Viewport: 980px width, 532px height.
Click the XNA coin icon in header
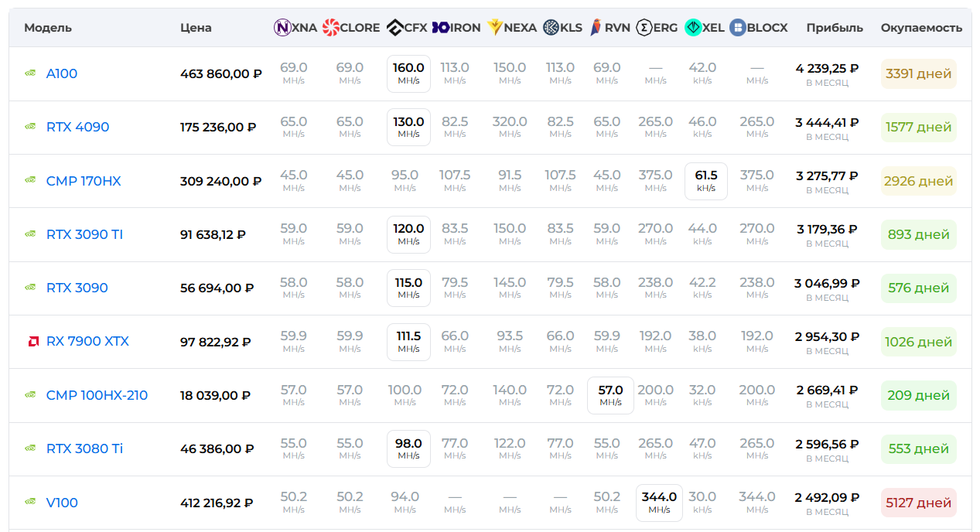[x=282, y=28]
